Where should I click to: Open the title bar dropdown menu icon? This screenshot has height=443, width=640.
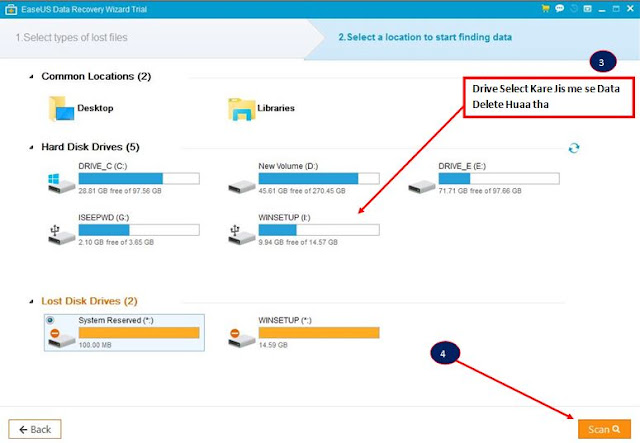tap(587, 9)
